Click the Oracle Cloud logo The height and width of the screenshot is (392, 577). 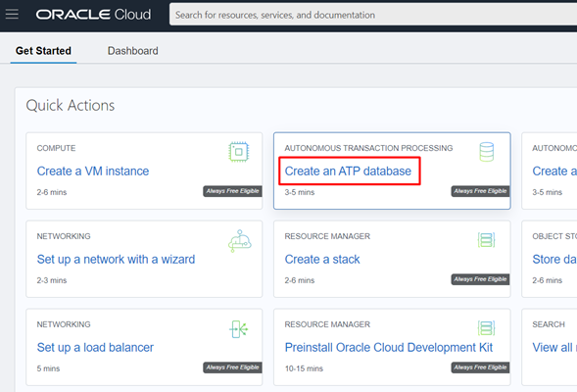(93, 15)
